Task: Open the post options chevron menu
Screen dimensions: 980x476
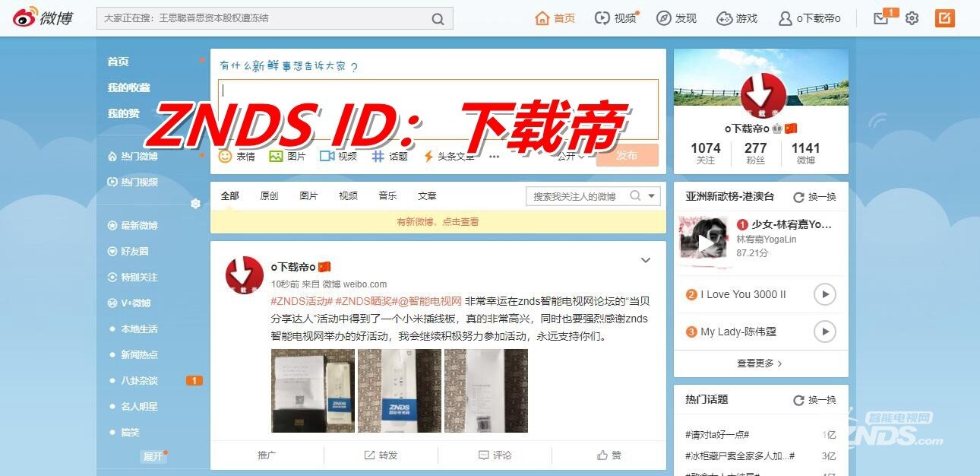Action: pos(646,260)
